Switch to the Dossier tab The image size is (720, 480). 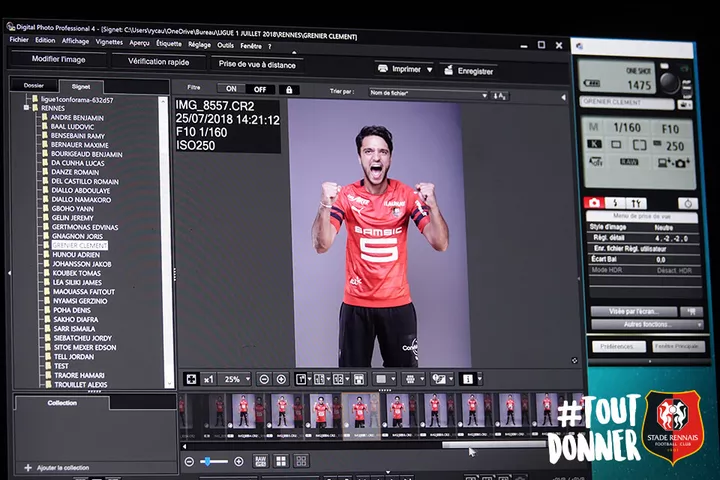(x=34, y=86)
